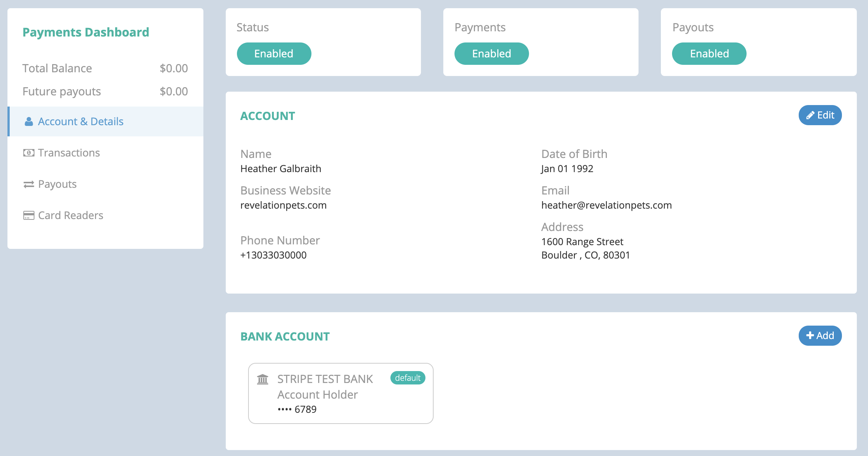
Task: Select Account & Details in sidebar
Action: [x=105, y=121]
